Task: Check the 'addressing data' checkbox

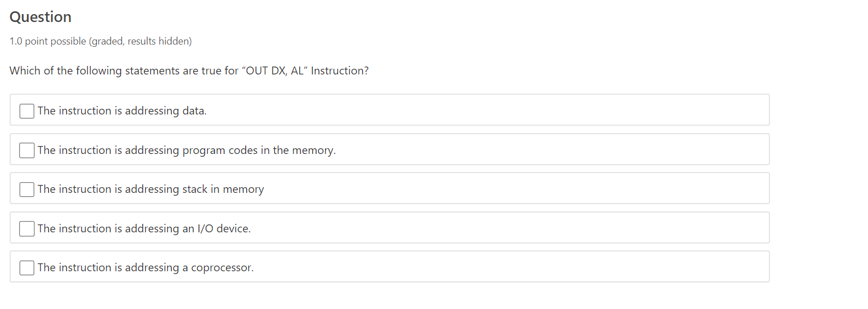Action: pos(27,111)
